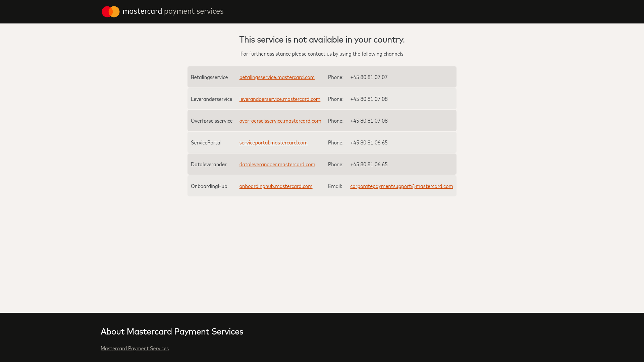This screenshot has height=362, width=644.
Task: Click the Mastercard Payment Services footer link
Action: (x=135, y=348)
